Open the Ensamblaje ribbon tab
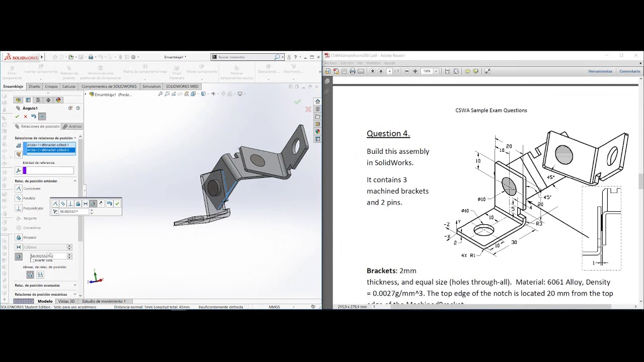Viewport: 644px width, 362px height. (x=13, y=86)
